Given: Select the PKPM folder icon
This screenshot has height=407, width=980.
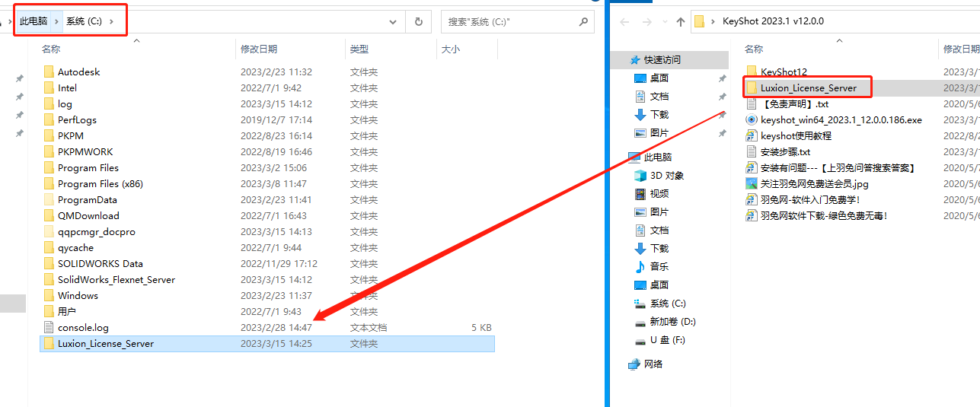Looking at the screenshot, I should 49,135.
